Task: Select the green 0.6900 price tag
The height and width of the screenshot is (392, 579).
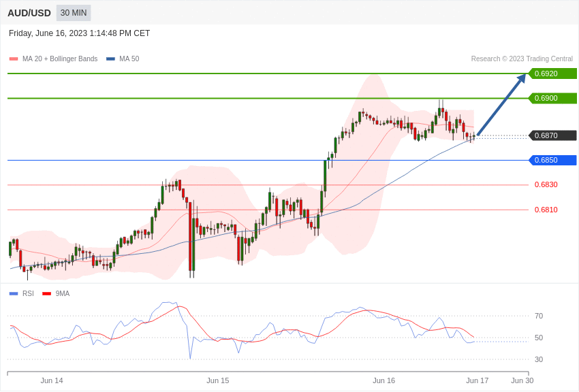Action: [552, 98]
